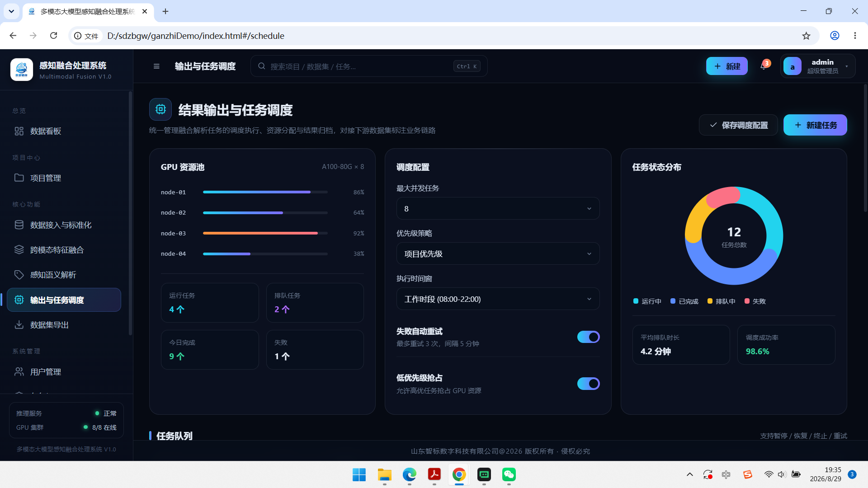Image resolution: width=868 pixels, height=488 pixels.
Task: Open 项目管理 in sidebar
Action: coord(64,178)
